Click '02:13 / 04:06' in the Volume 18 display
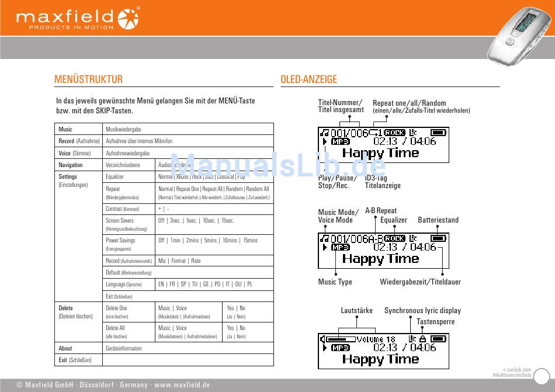The image size is (555, 392). [x=405, y=348]
